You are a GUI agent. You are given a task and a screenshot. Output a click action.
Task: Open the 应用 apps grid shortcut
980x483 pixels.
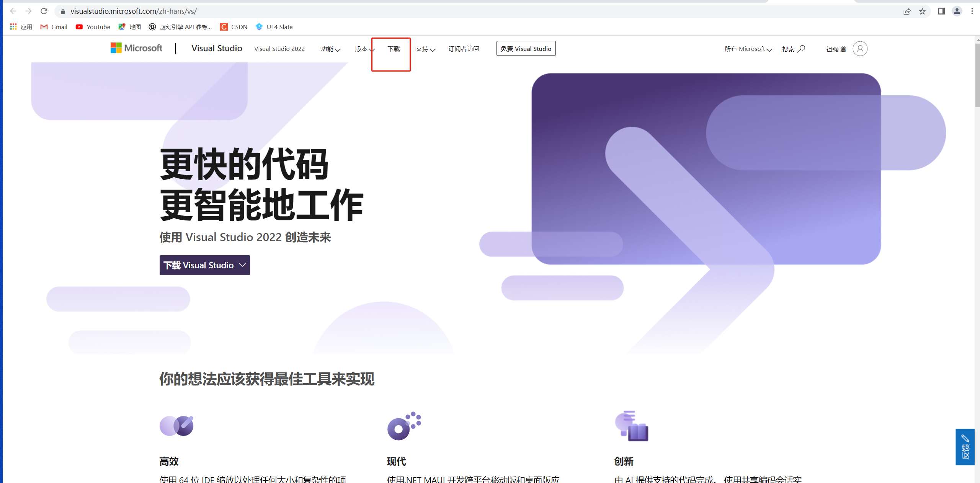point(21,27)
